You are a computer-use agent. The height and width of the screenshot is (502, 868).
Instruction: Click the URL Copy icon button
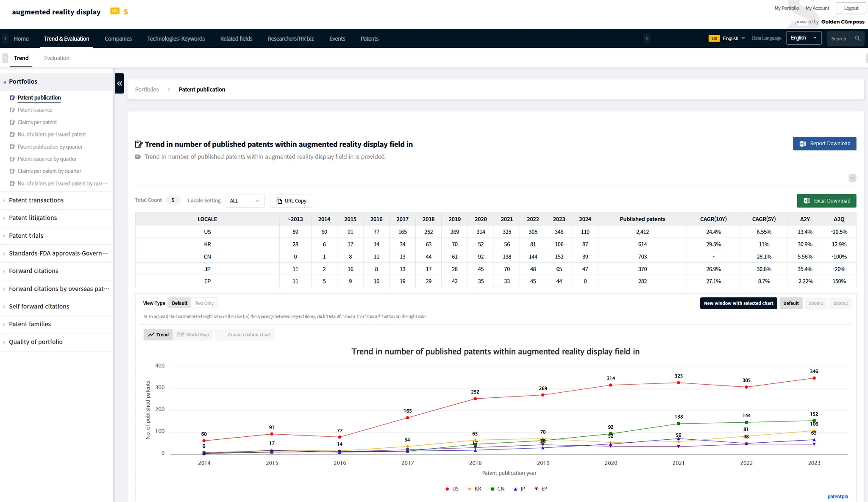click(279, 201)
